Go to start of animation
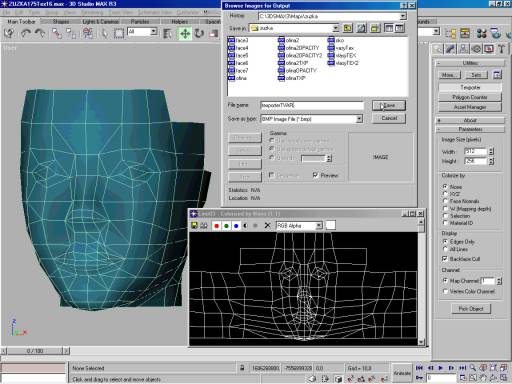 419,368
